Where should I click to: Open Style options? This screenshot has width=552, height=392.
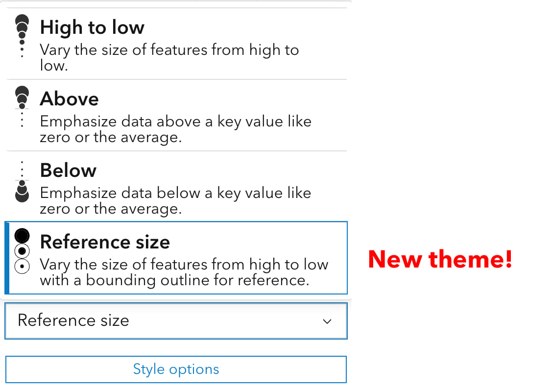click(176, 369)
